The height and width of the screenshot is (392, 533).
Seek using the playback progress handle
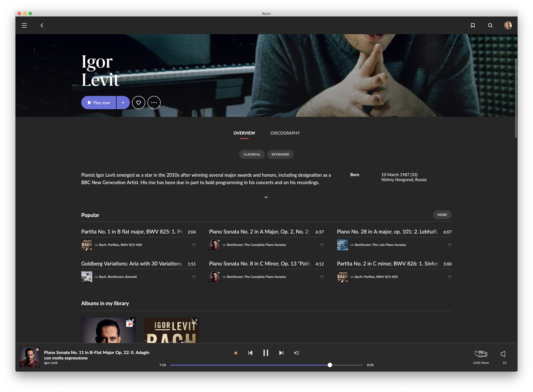(x=330, y=365)
